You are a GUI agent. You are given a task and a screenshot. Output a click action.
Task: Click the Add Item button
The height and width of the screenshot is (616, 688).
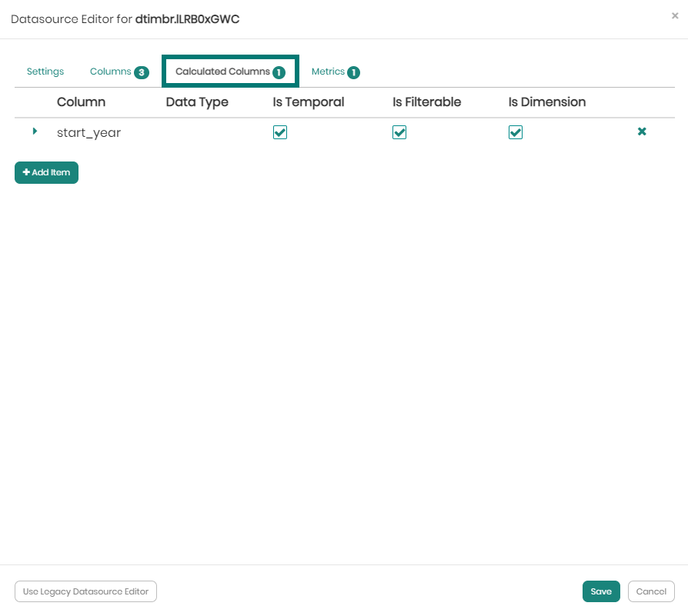[47, 172]
